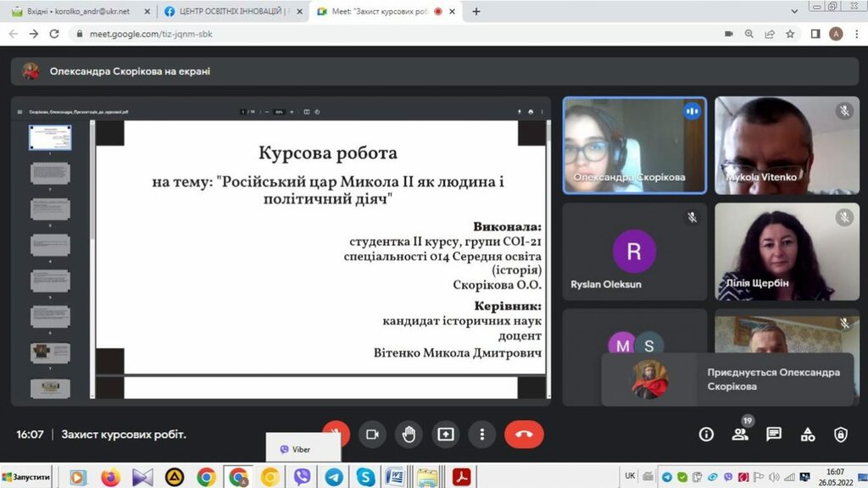Open host controls shield icon
This screenshot has width=868, height=488.
coord(840,434)
